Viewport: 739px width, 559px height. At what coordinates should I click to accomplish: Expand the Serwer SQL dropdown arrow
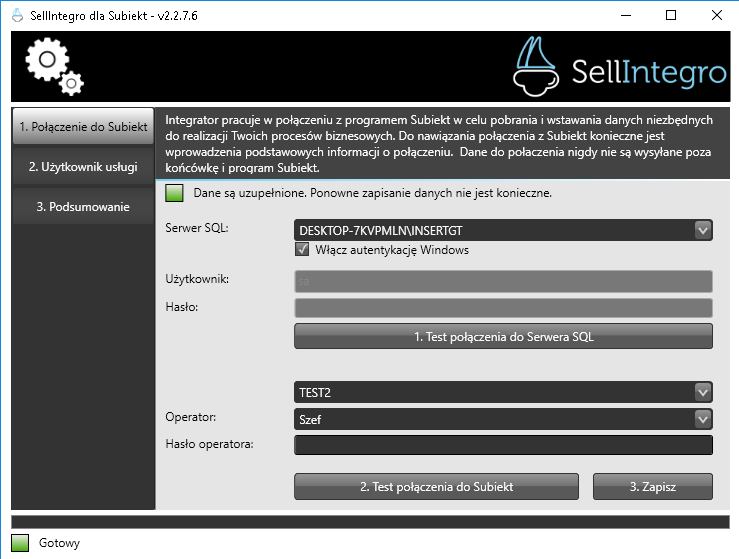(703, 231)
